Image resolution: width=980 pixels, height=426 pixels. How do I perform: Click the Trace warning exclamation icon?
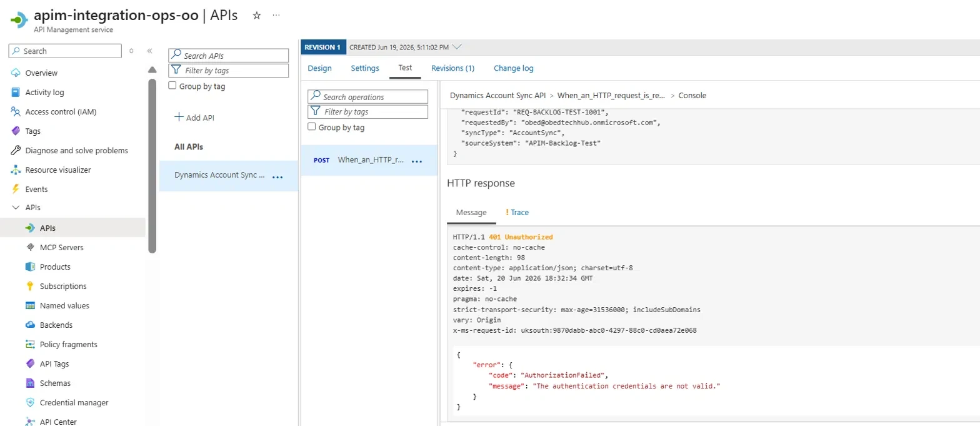507,213
